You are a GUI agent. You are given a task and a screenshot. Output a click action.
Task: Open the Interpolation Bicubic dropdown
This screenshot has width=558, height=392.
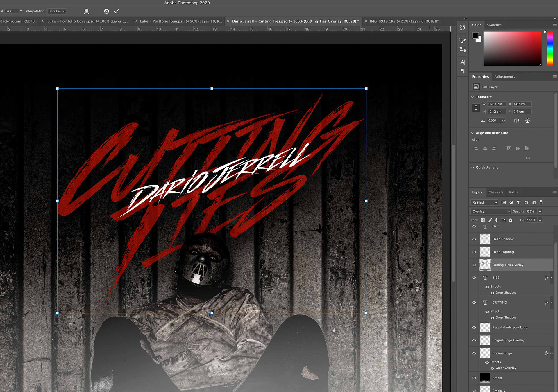tap(57, 11)
